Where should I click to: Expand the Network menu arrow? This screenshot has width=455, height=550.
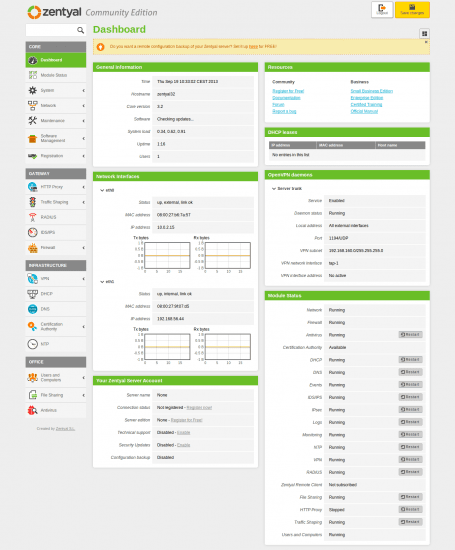point(83,106)
